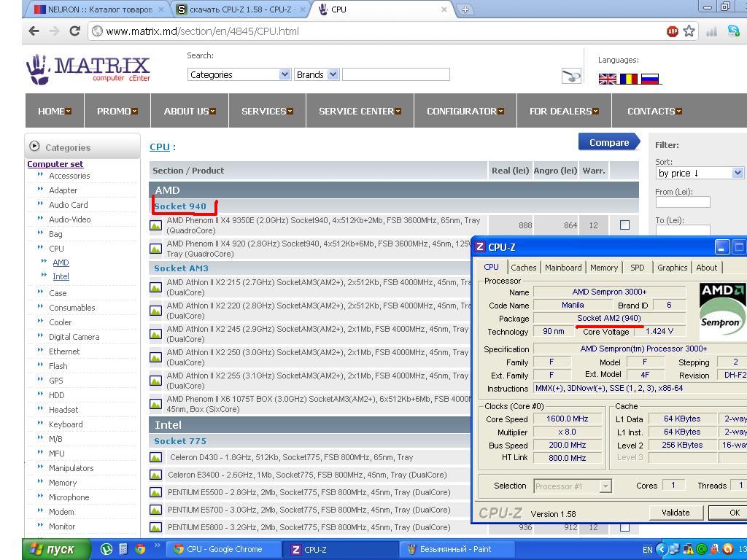
Task: Open Monitor category
Action: pos(62,526)
